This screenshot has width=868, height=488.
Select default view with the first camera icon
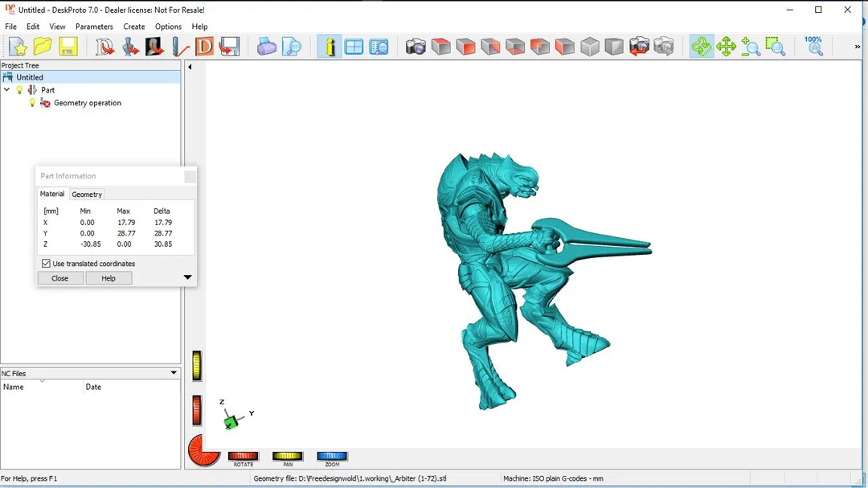[416, 47]
